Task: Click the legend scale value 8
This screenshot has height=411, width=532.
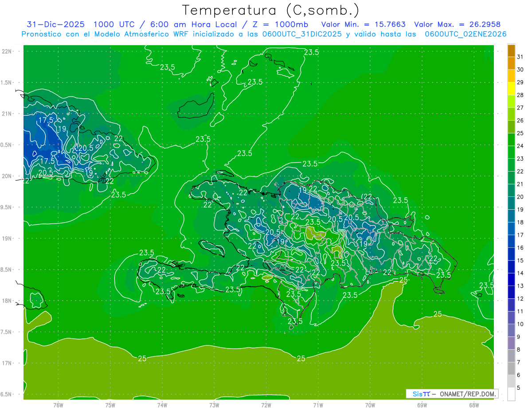Action: coord(519,350)
